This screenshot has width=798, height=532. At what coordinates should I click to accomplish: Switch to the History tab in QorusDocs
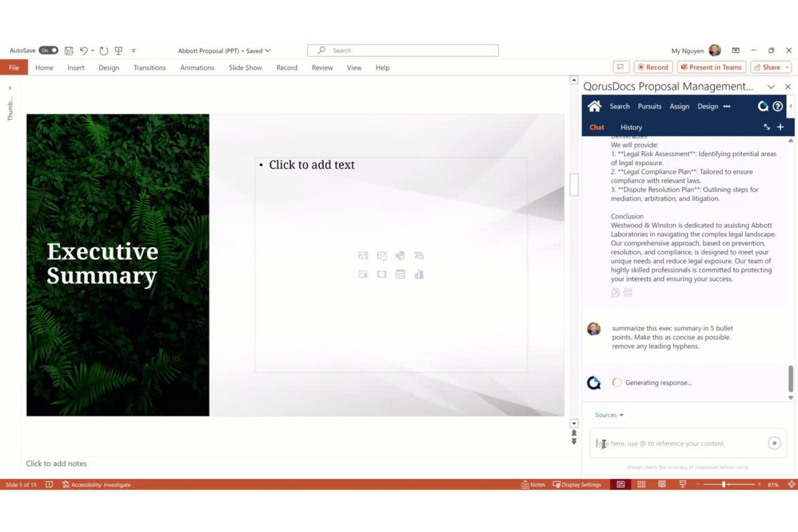[631, 127]
